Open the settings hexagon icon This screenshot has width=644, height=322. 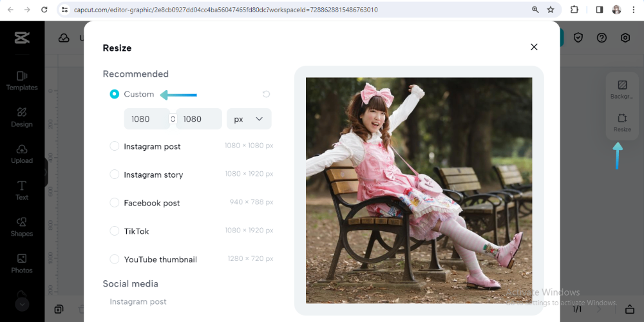[x=625, y=38]
